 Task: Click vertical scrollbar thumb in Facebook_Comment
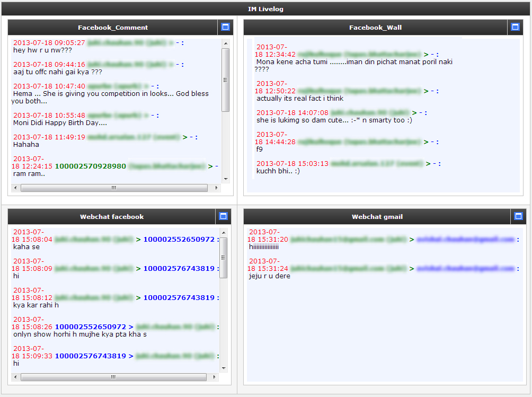point(225,80)
